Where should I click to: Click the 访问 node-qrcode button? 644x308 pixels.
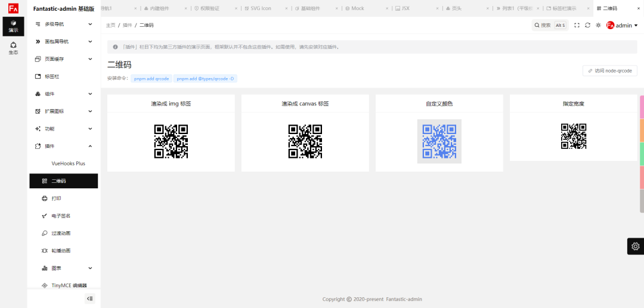[609, 70]
